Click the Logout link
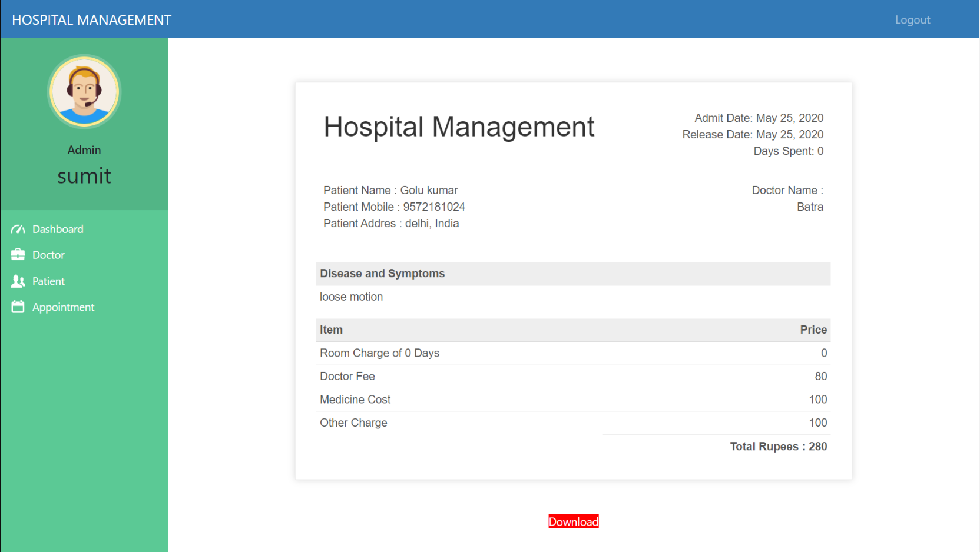This screenshot has width=980, height=552. (912, 20)
